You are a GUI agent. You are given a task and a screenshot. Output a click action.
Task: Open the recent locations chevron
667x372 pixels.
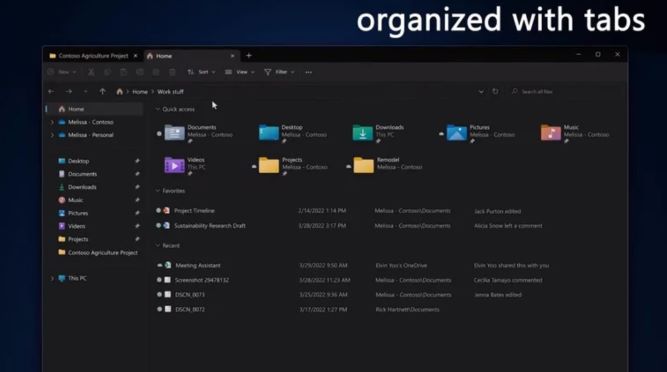[x=86, y=91]
